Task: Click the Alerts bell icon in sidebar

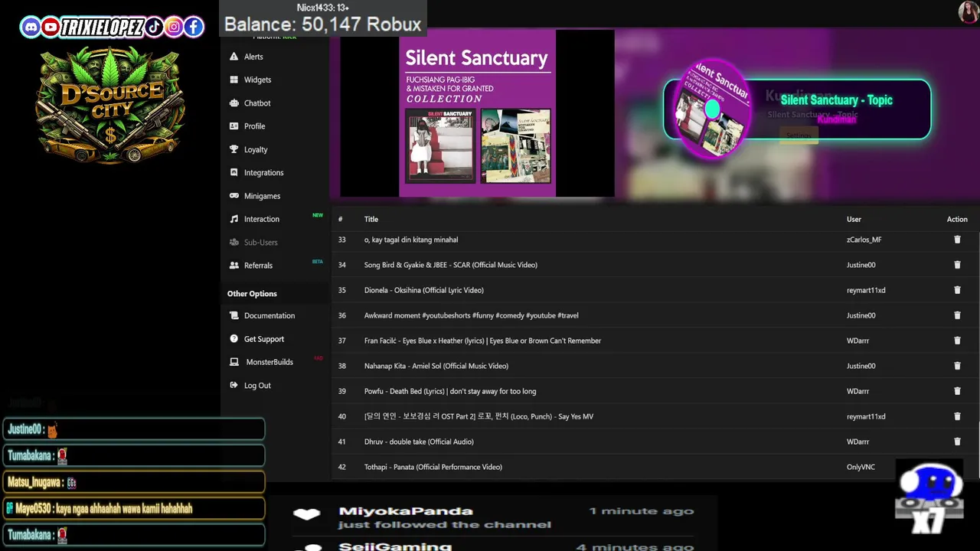Action: tap(234, 57)
